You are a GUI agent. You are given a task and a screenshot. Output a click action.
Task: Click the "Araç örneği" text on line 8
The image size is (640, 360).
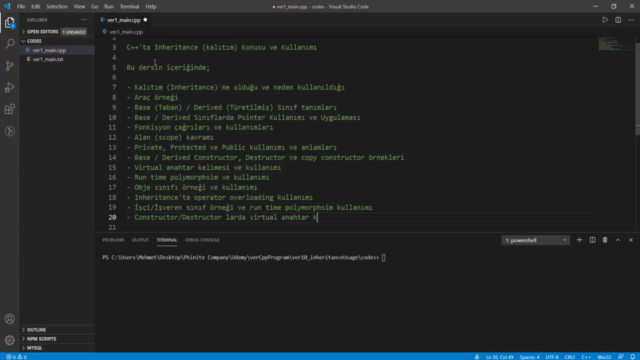[156, 98]
